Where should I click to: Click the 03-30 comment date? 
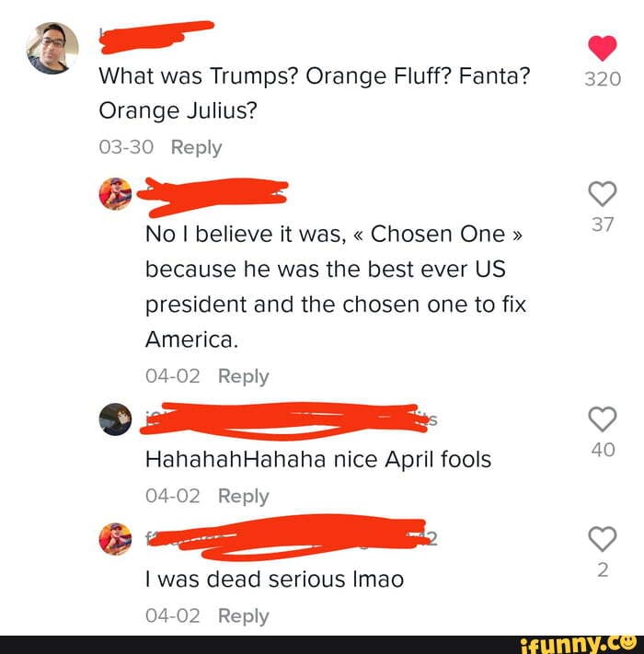[x=126, y=147]
